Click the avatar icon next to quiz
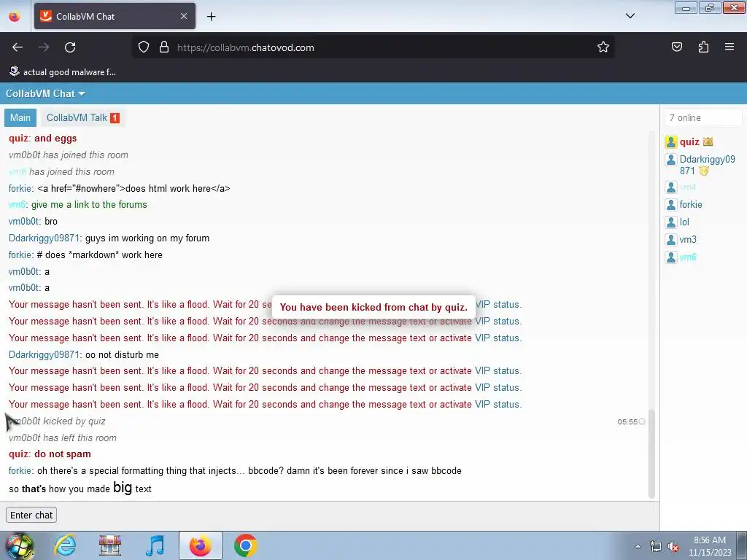 point(671,142)
